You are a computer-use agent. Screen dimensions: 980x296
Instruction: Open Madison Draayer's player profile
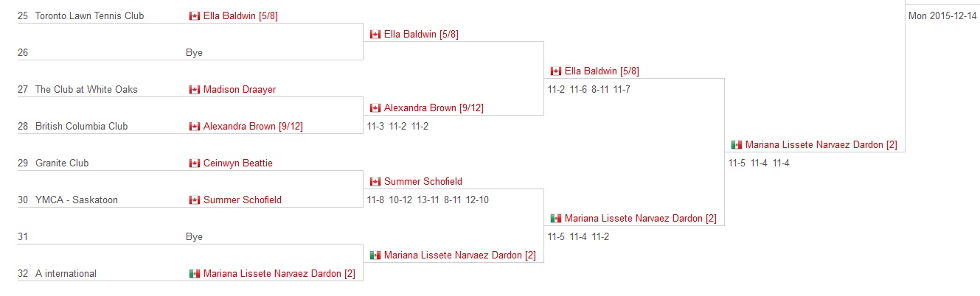240,90
